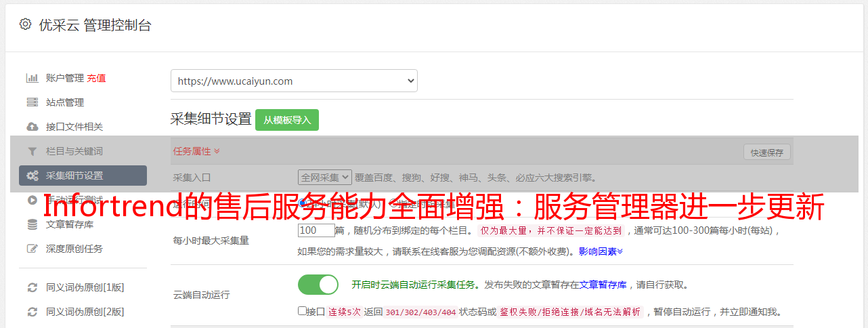Click the 云端自动运行 label
The image size is (868, 328).
(x=202, y=295)
